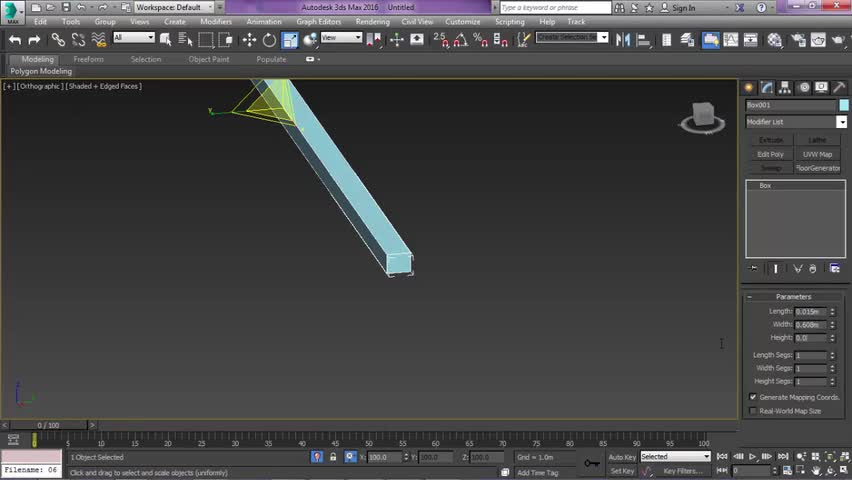The height and width of the screenshot is (480, 852).
Task: Click the Mirror tool icon
Action: point(622,40)
